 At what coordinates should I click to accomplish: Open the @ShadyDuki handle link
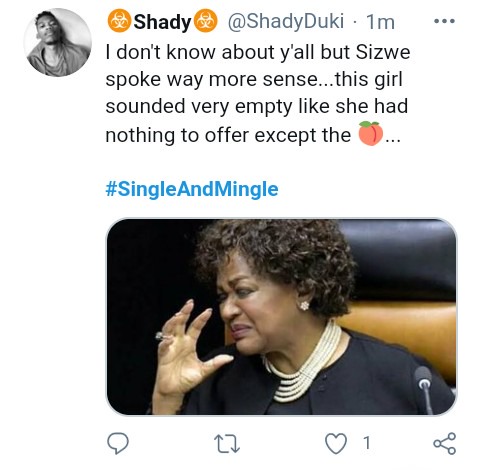click(x=286, y=21)
